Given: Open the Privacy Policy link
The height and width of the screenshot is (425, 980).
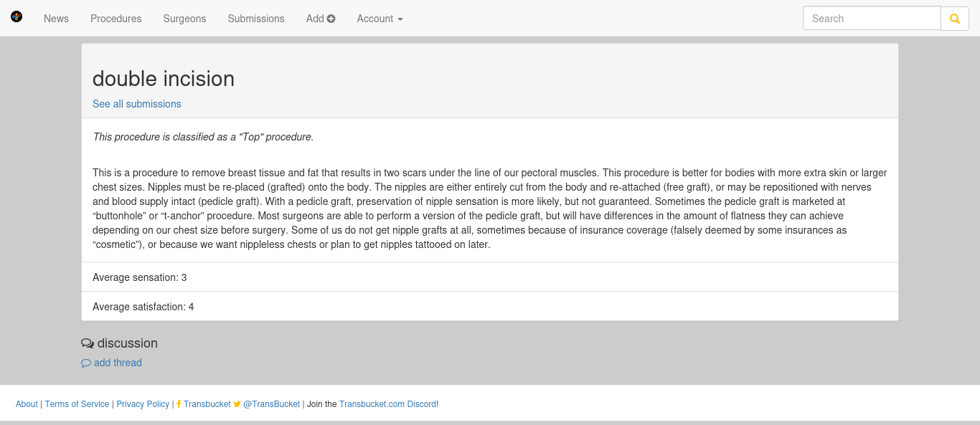Looking at the screenshot, I should coord(143,404).
